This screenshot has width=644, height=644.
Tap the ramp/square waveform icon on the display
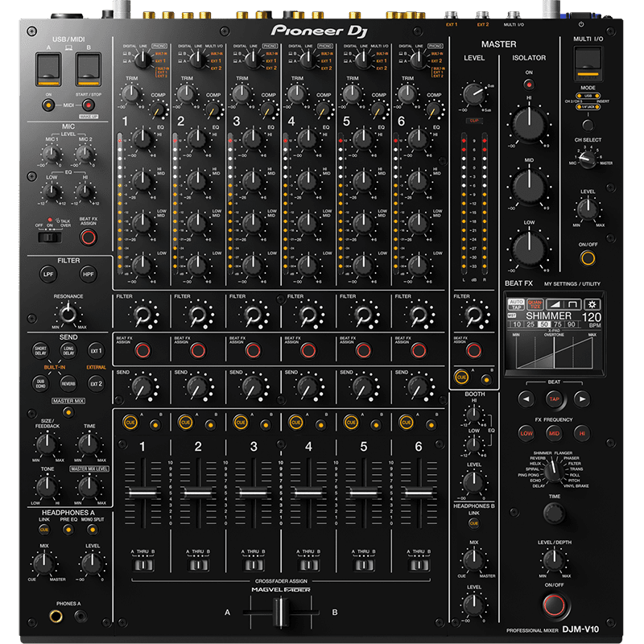pos(563,304)
